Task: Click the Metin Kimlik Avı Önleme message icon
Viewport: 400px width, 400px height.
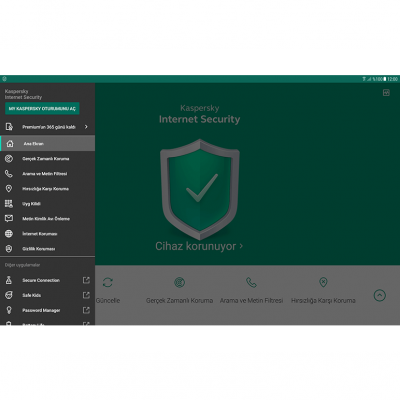Action: click(x=9, y=219)
